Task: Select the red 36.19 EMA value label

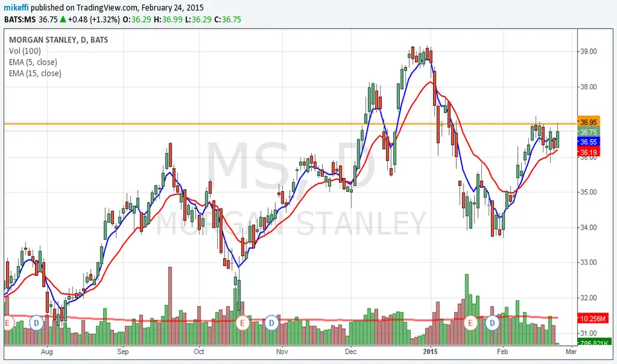Action: 589,152
